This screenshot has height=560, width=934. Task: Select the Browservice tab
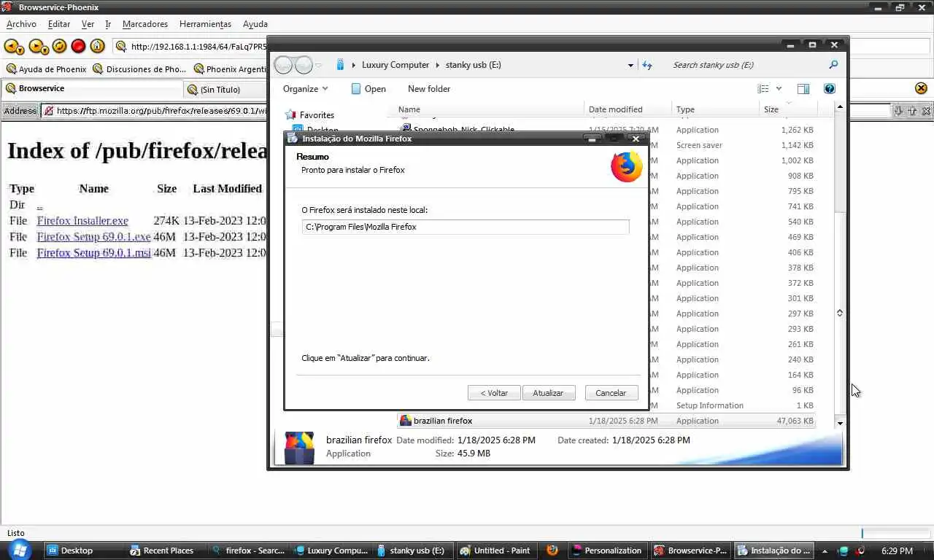pos(92,88)
